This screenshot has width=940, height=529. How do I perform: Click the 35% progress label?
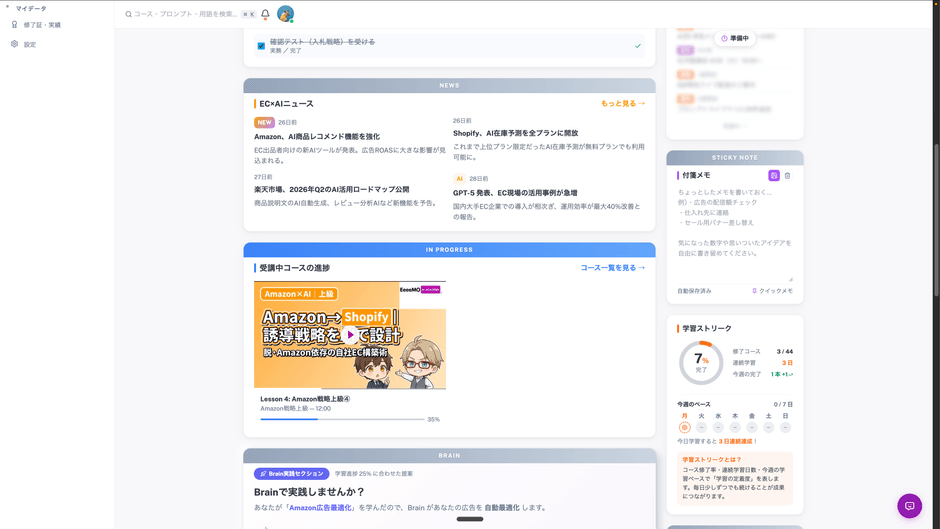(x=433, y=420)
